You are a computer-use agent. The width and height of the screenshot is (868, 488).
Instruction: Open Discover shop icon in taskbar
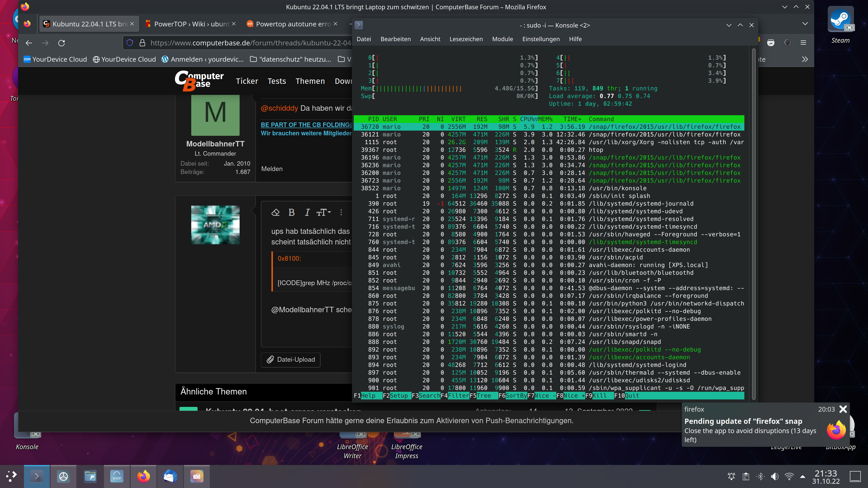(x=117, y=476)
